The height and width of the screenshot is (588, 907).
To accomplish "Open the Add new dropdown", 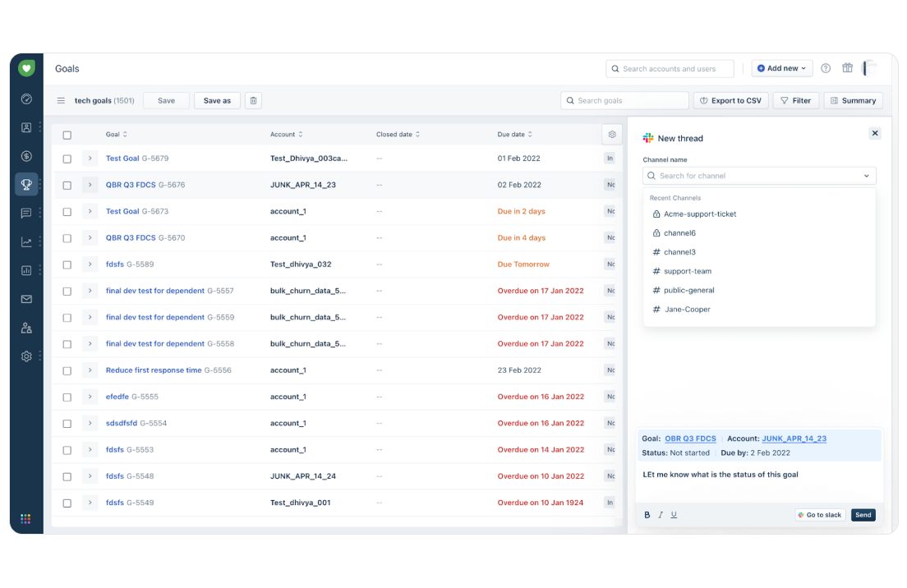I will click(x=780, y=68).
